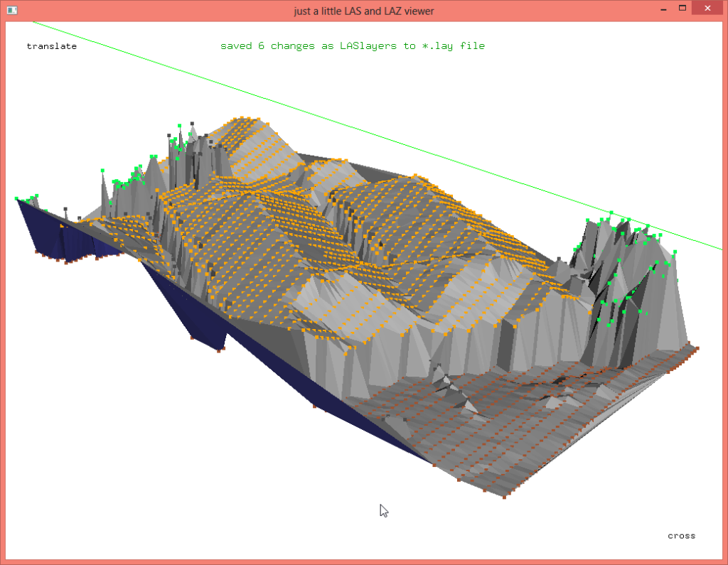Click the saved LASlayers status message
Screen dimensions: 728x565
click(x=353, y=45)
